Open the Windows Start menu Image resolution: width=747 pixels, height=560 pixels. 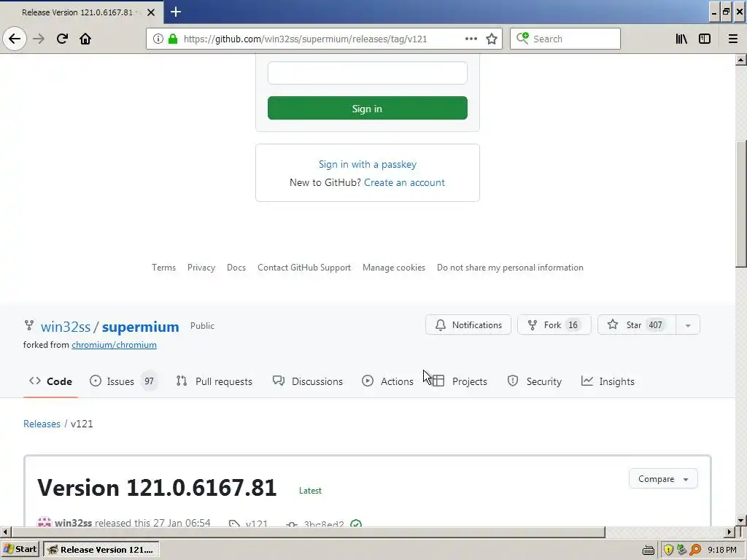point(20,549)
